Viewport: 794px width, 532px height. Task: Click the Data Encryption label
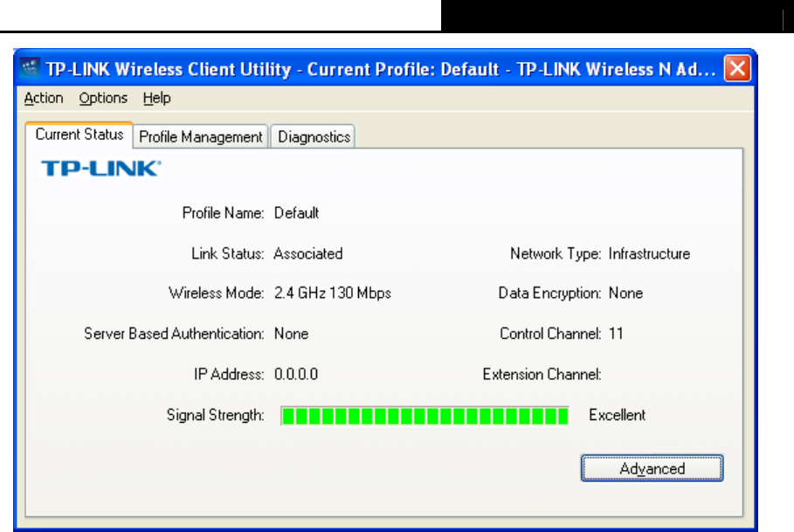click(549, 294)
